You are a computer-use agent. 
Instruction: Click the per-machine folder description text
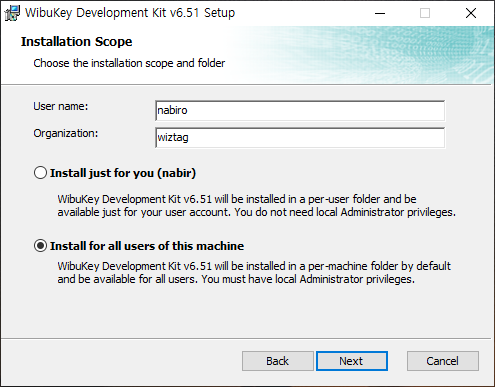click(254, 273)
